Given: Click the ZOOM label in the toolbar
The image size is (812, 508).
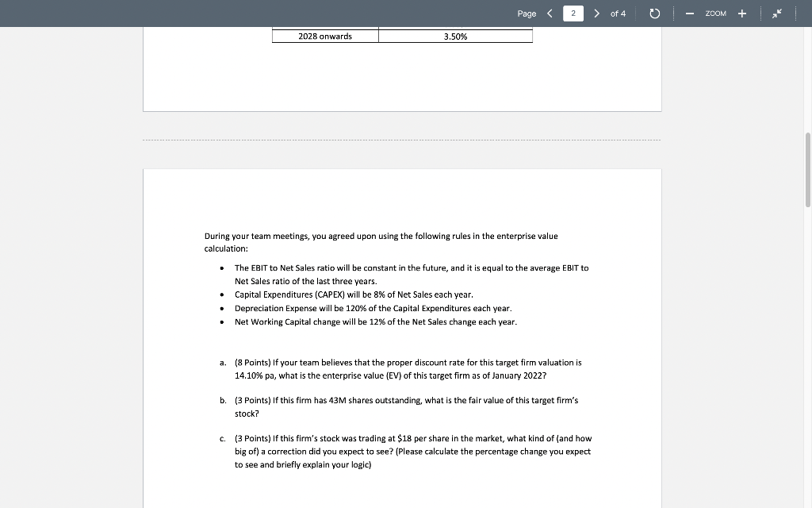Looking at the screenshot, I should tap(714, 13).
